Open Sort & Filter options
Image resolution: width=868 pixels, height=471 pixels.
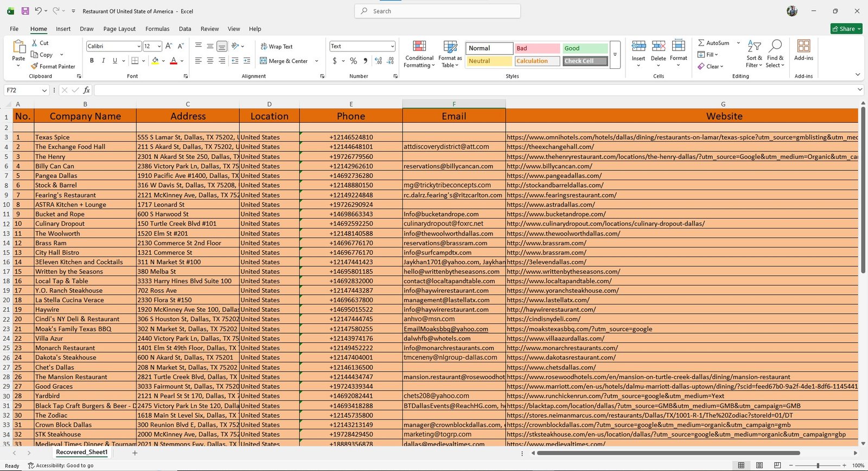pyautogui.click(x=754, y=54)
